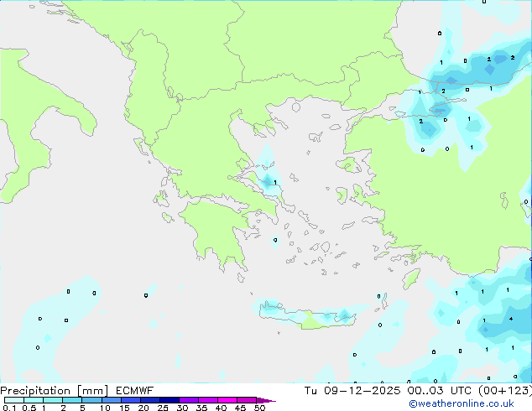Pick the 10–15 mm blue legend swatch
Screen dimensions: 532x411
coord(111,400)
